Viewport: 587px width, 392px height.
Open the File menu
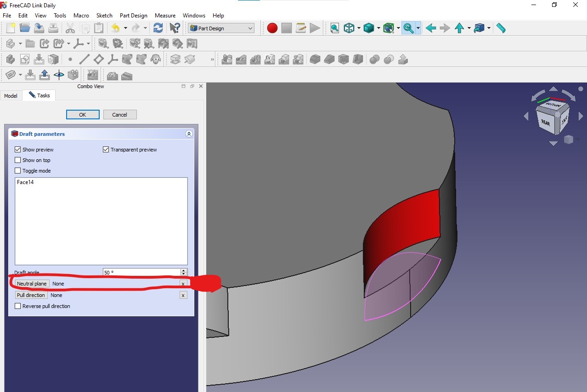[7, 15]
